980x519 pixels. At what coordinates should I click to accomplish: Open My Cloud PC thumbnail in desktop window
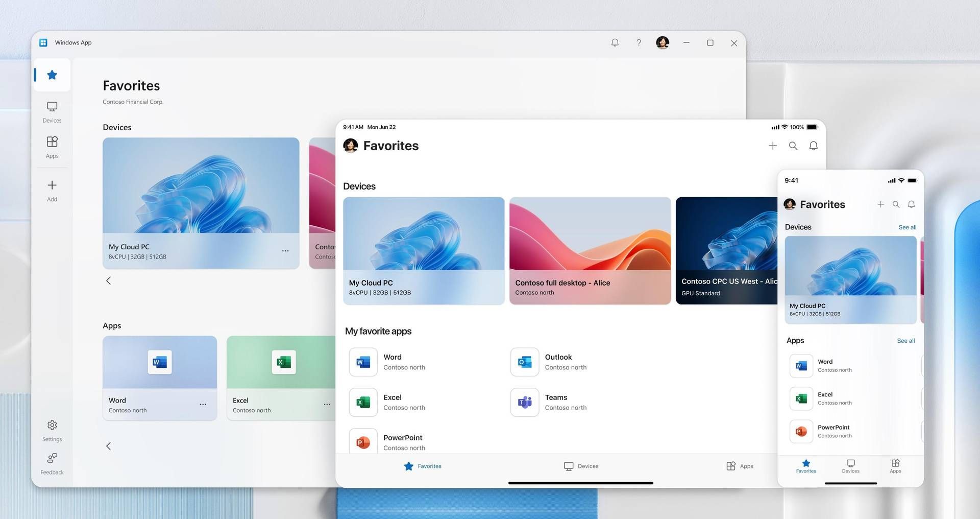[x=201, y=185]
